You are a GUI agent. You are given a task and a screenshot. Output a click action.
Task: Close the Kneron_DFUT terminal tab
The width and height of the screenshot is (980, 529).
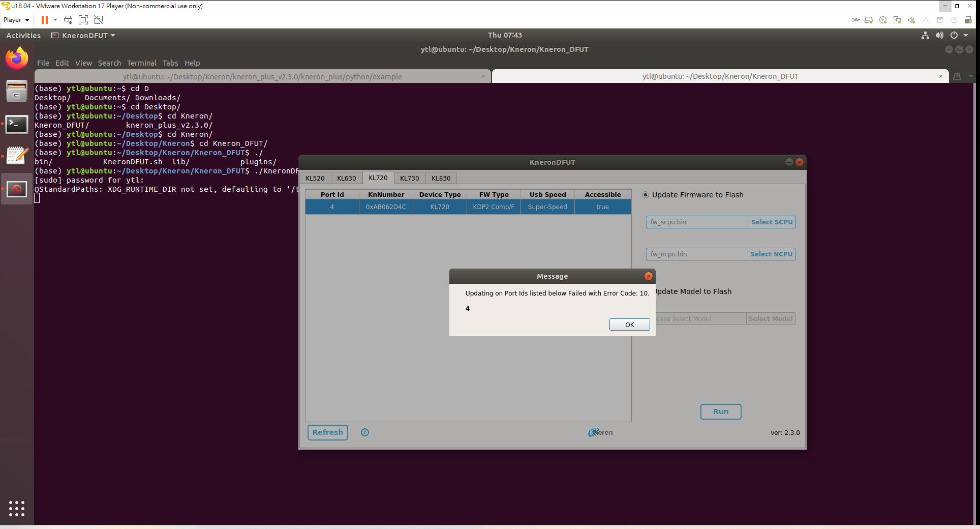941,76
